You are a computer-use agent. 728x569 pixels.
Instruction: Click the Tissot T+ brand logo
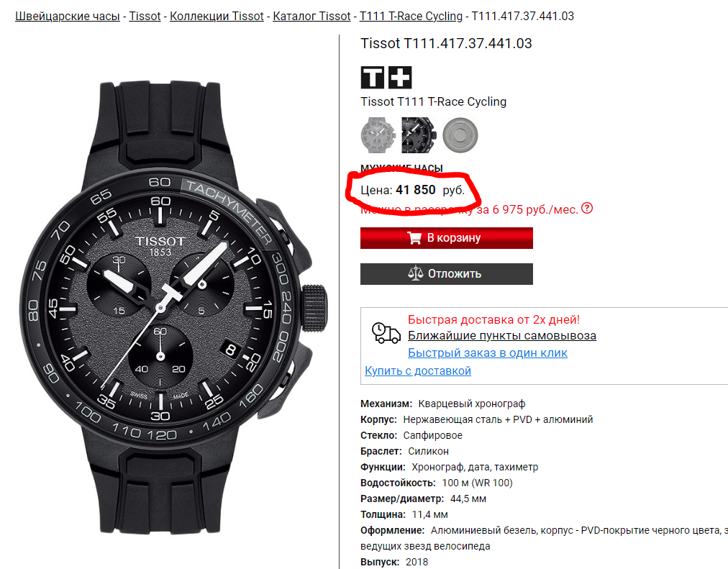pos(386,77)
